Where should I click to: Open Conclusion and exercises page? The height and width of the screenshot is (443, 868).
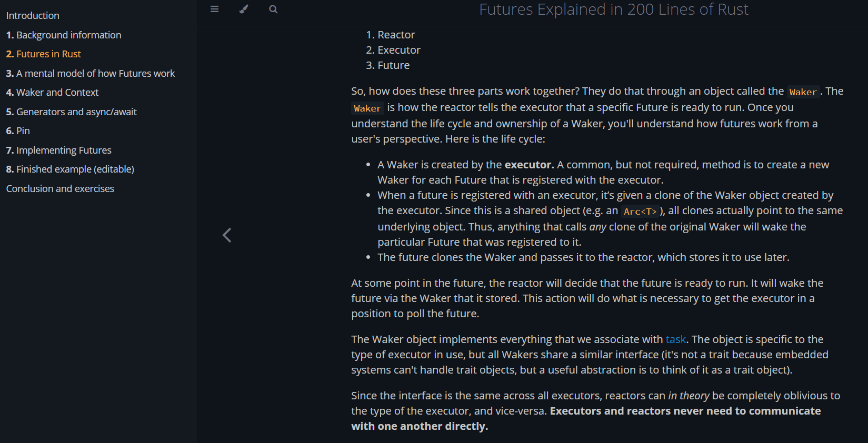(60, 189)
